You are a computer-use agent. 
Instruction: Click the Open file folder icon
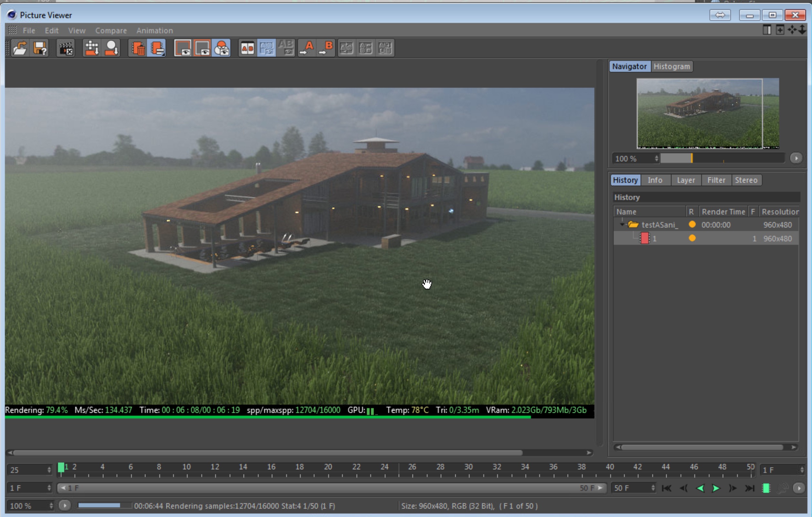[x=20, y=48]
